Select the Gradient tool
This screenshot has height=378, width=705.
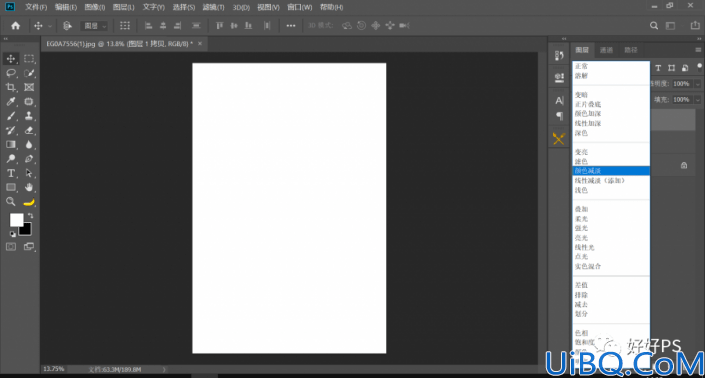(x=11, y=145)
